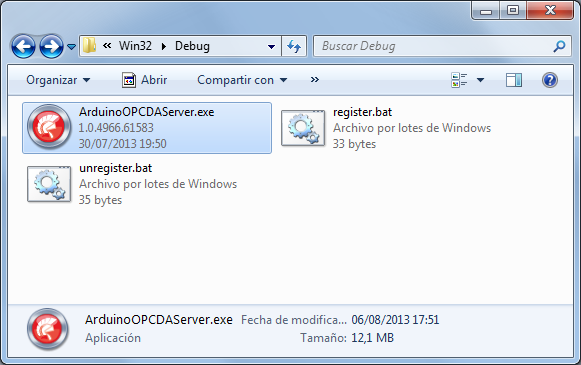This screenshot has width=581, height=365.
Task: Open Help with the question mark icon
Action: (550, 80)
